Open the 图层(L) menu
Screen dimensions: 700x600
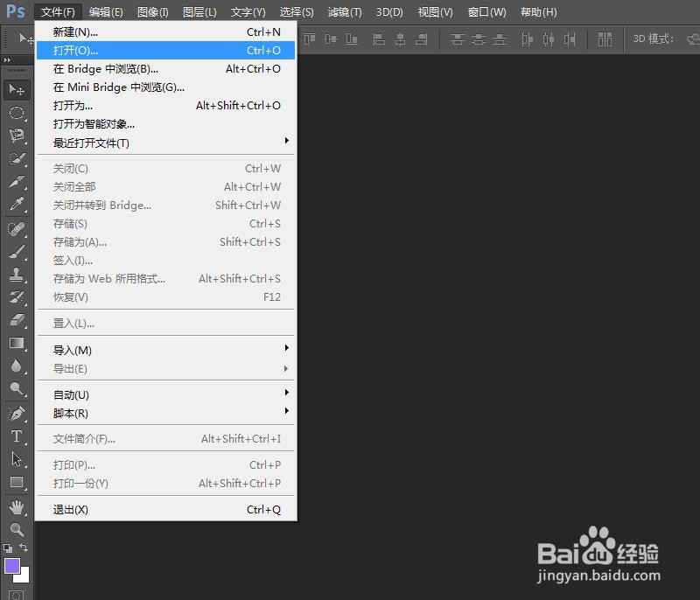(x=199, y=12)
